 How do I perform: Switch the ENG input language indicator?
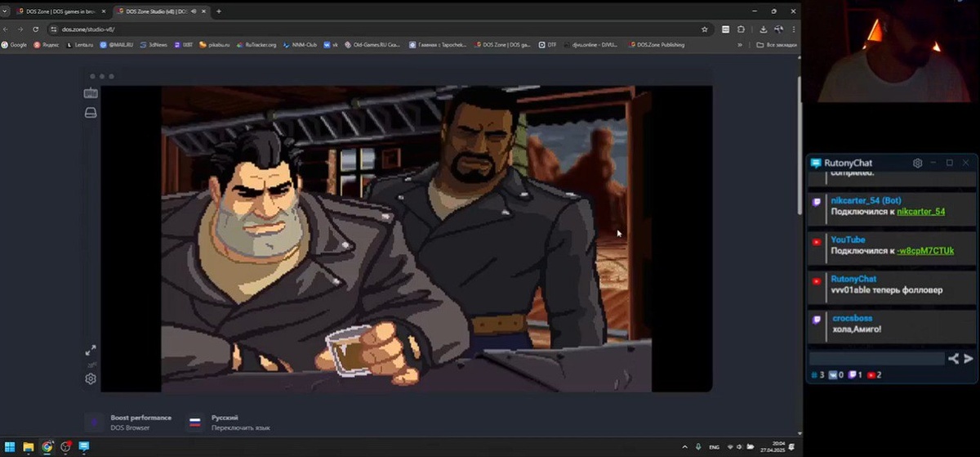714,447
